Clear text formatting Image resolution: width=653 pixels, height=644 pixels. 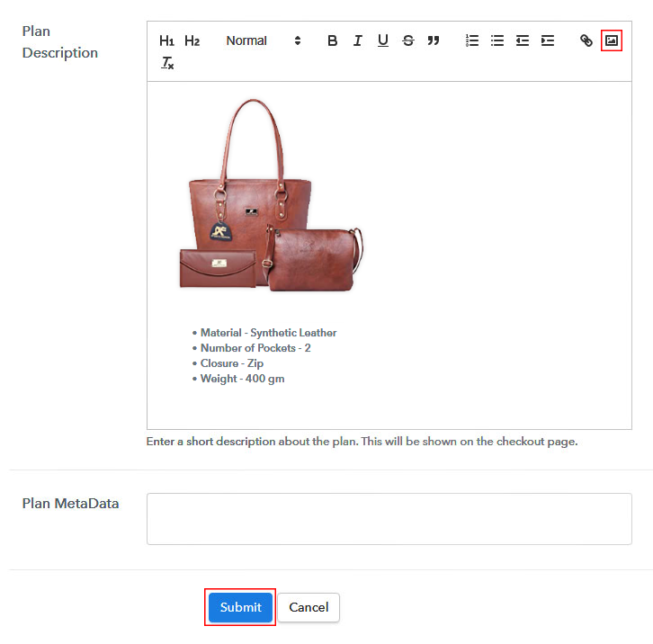(x=167, y=63)
